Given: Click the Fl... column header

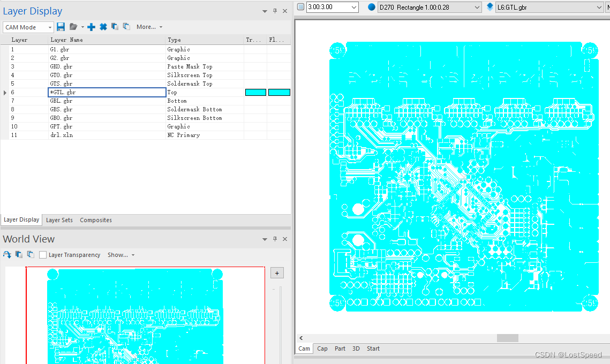Looking at the screenshot, I should tap(279, 40).
